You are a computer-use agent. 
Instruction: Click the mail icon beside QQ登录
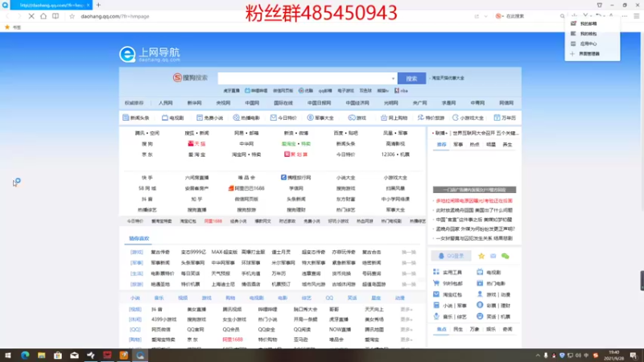493,256
